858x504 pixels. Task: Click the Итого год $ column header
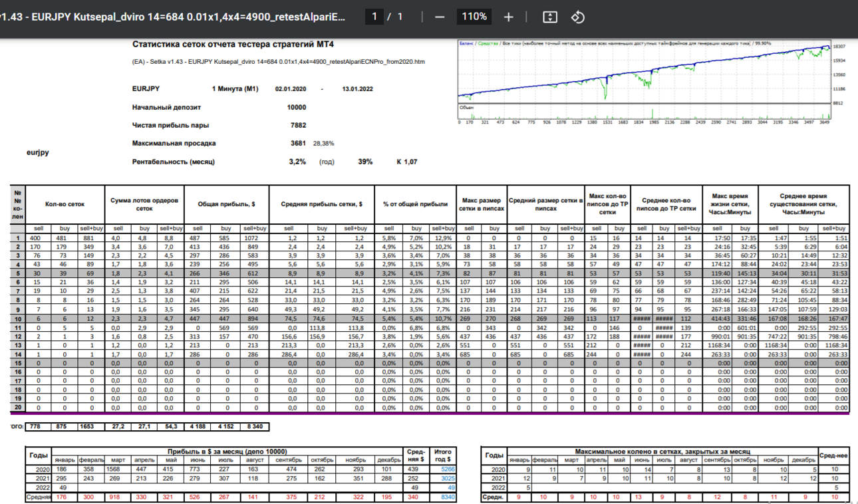point(443,455)
